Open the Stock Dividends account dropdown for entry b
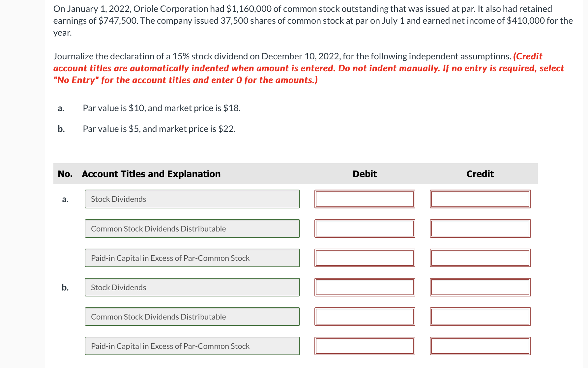588x368 pixels. tap(192, 287)
